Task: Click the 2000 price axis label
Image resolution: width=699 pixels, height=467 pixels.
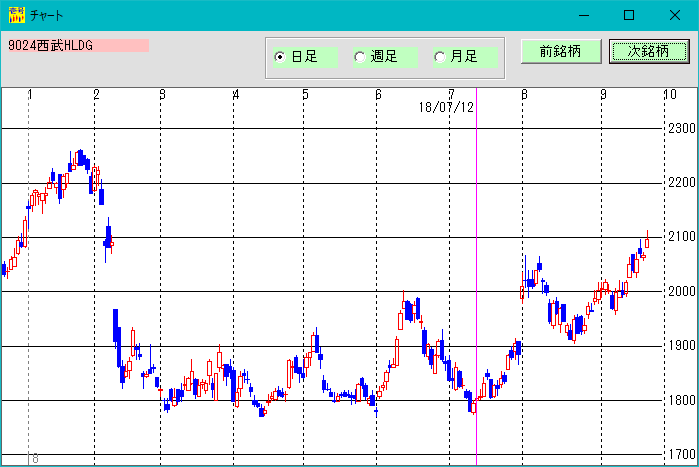Action: 682,291
